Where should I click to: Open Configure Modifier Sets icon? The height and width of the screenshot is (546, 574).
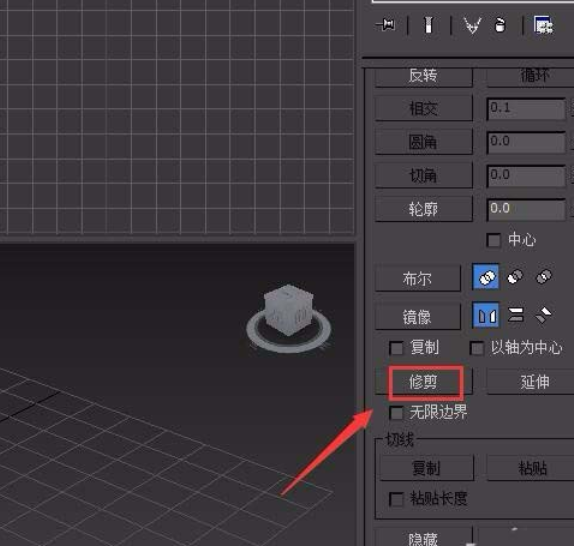coord(543,25)
